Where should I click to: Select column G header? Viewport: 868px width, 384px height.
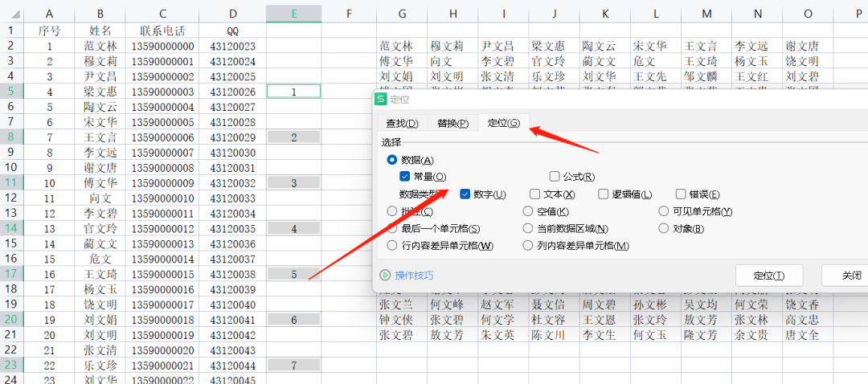click(403, 14)
